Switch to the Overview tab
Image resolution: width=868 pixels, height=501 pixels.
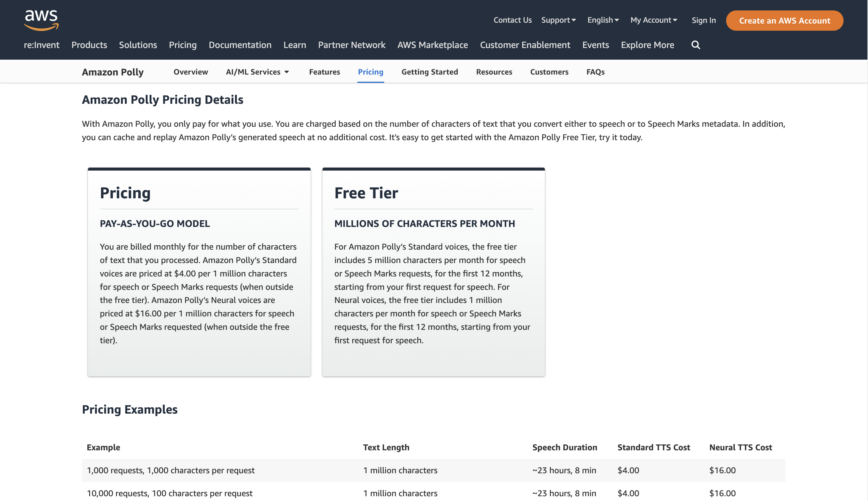190,72
